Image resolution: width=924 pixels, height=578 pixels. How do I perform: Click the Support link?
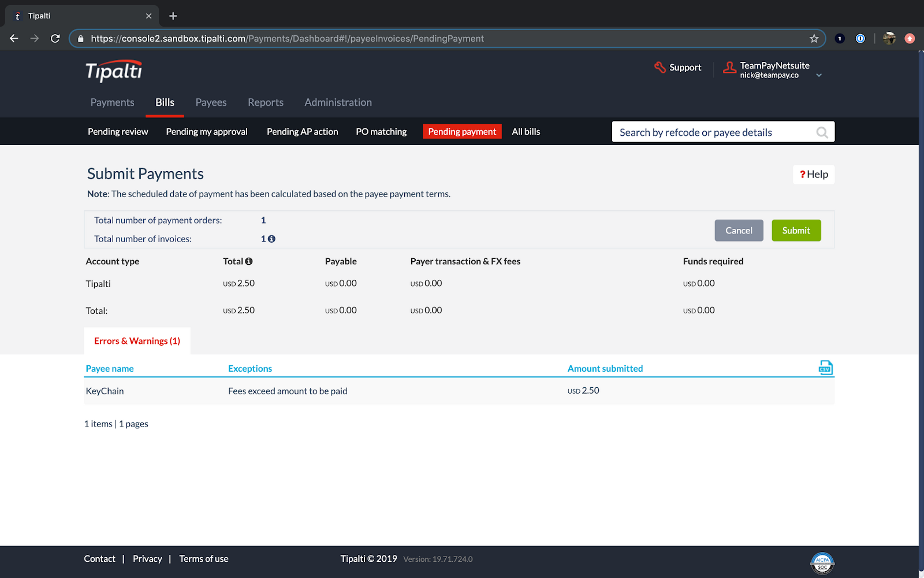[685, 68]
